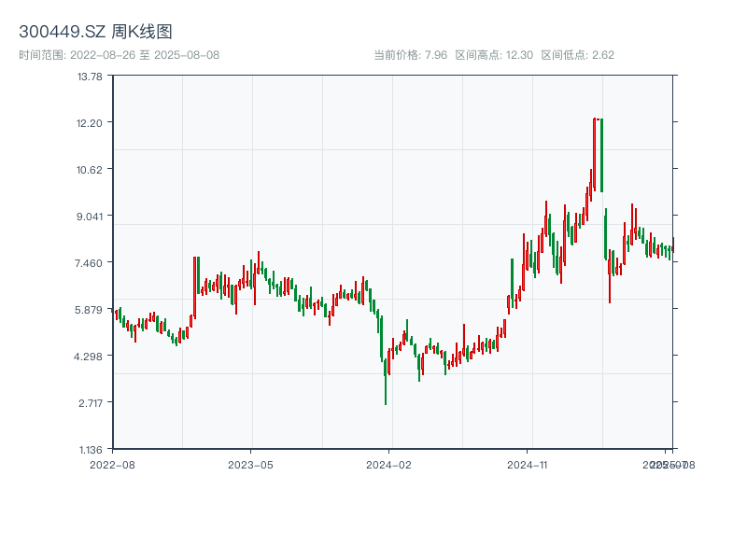Viewport: 747px width, 560px height.
Task: Click the large green candle after the peak
Action: (602, 155)
